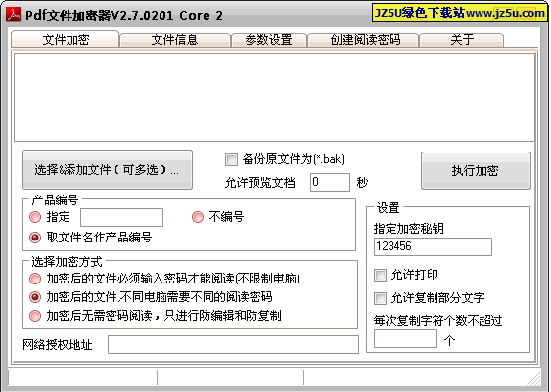Open the 关于 tab

461,40
